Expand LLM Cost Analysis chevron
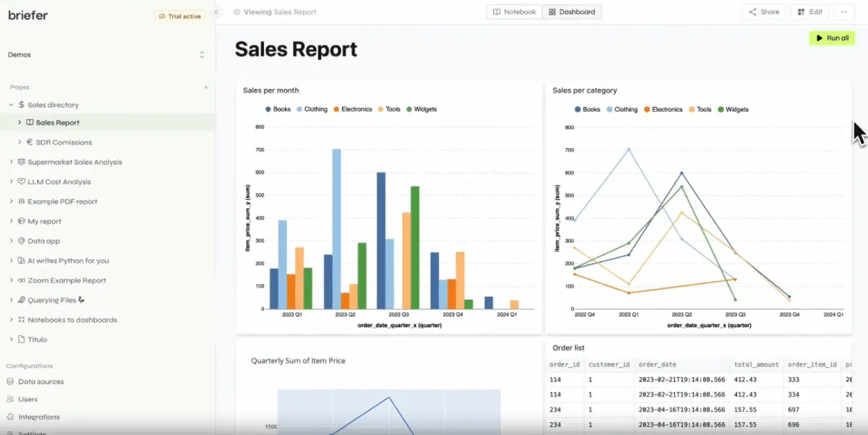Screen dimensions: 868x435 (11, 182)
